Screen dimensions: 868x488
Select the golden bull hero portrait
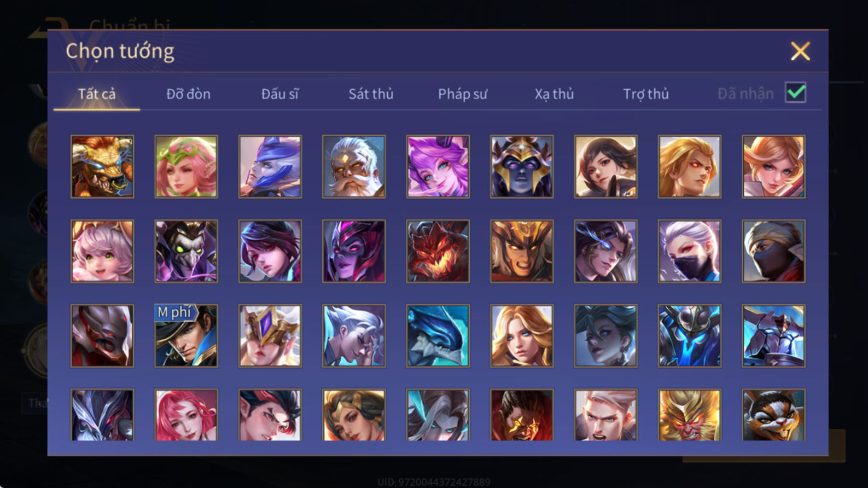point(102,166)
